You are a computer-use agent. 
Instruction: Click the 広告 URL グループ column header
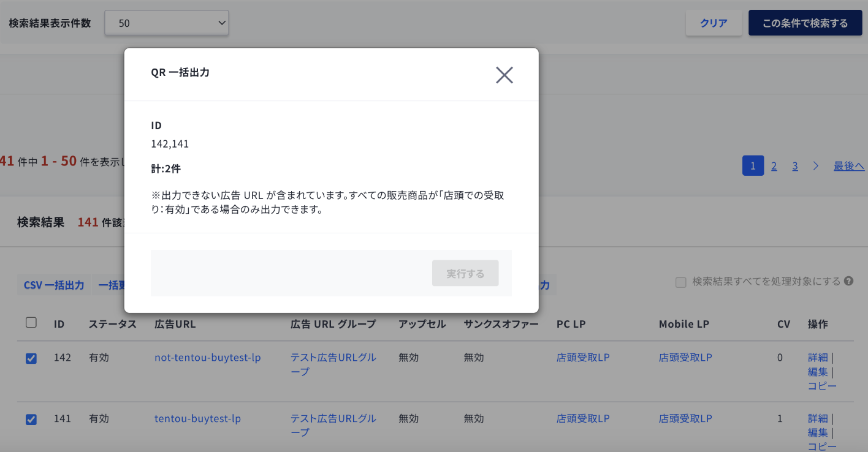[x=333, y=324]
